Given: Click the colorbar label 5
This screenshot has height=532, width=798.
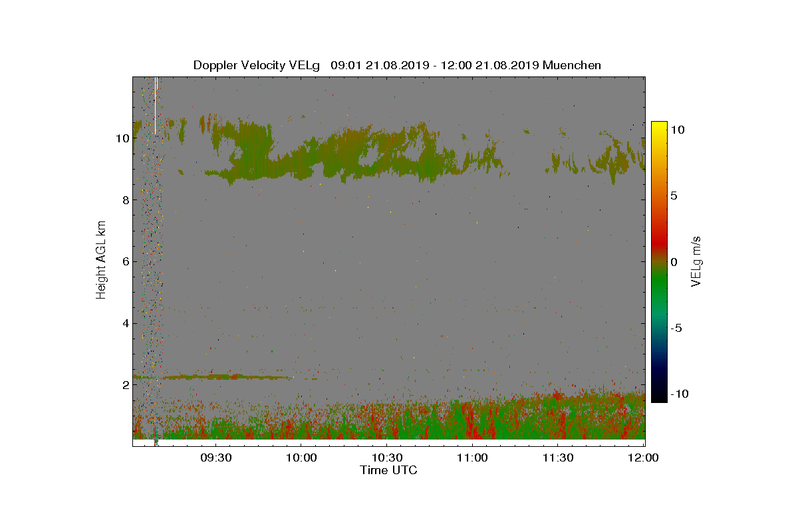Looking at the screenshot, I should click(x=674, y=196).
